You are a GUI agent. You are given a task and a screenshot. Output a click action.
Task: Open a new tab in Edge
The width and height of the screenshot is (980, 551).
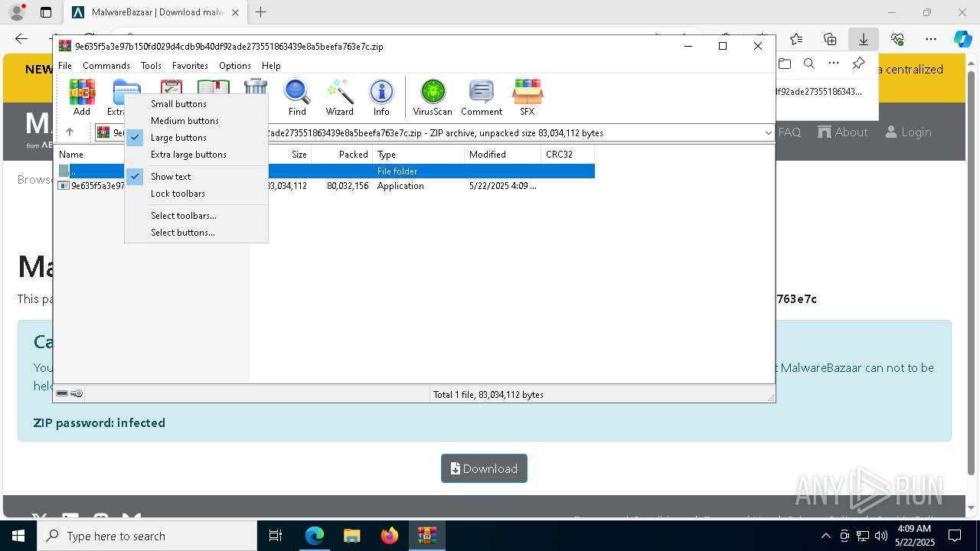pyautogui.click(x=261, y=12)
